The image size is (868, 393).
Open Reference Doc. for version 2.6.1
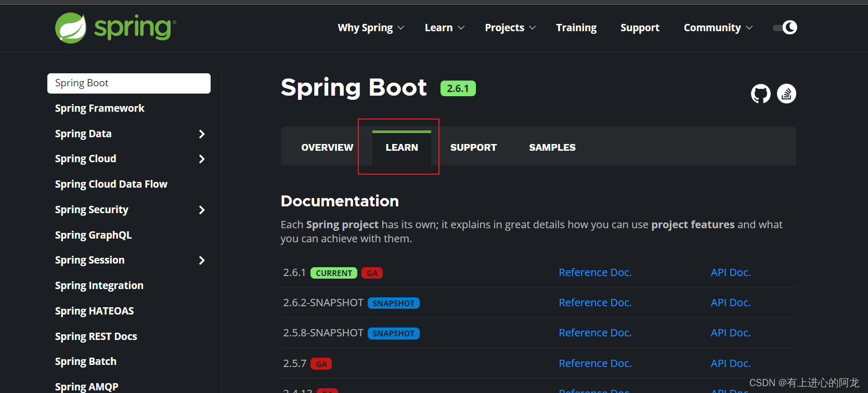[595, 272]
